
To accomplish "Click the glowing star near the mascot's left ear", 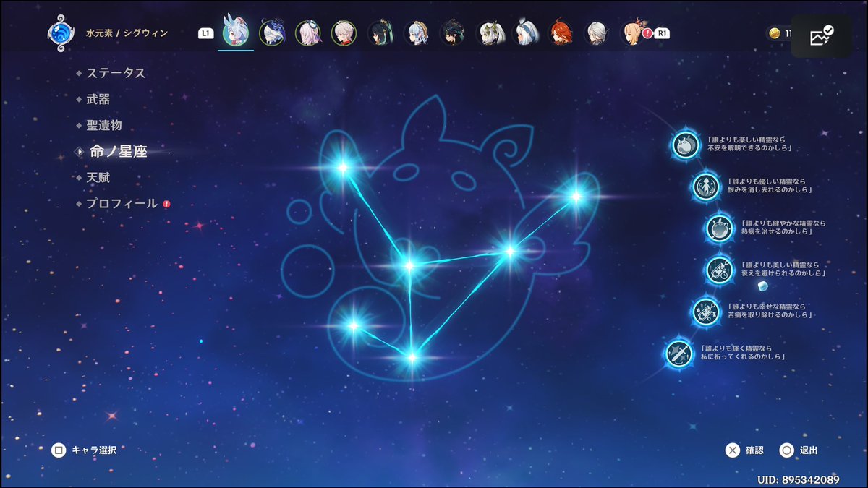I will [342, 168].
